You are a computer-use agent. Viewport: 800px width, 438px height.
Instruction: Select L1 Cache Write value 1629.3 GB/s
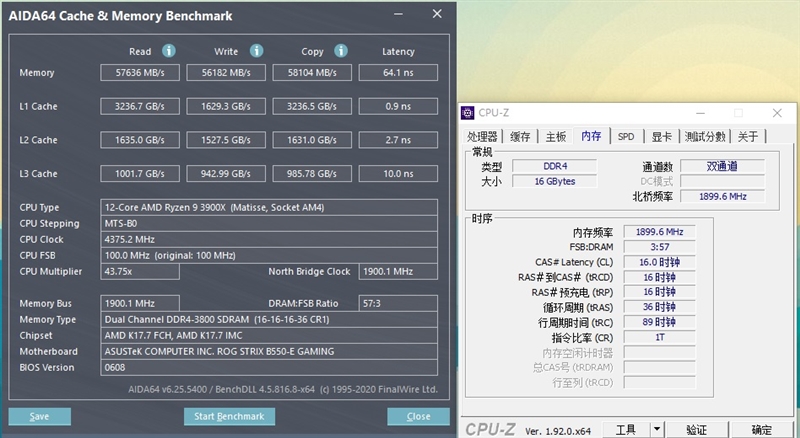pos(226,106)
